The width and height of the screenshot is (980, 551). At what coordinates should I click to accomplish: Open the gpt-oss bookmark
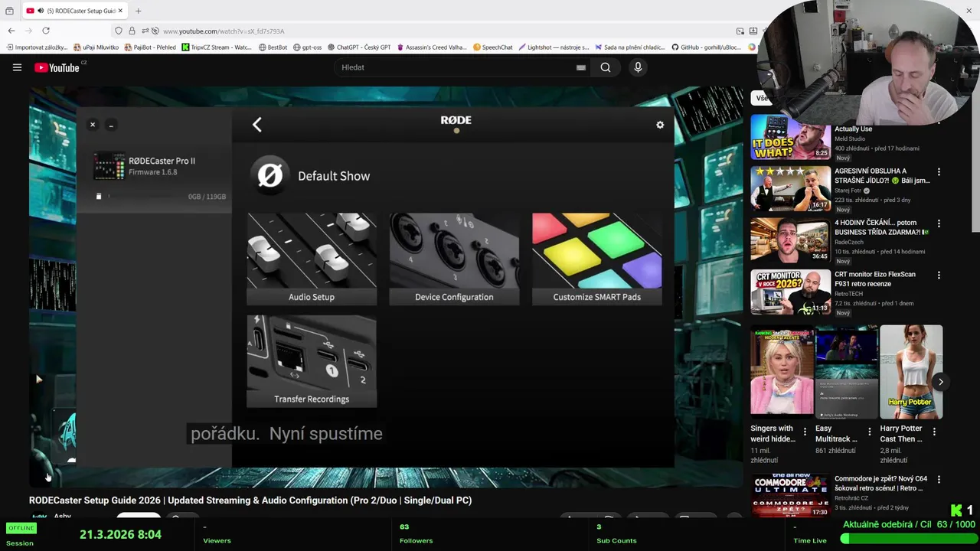point(307,47)
